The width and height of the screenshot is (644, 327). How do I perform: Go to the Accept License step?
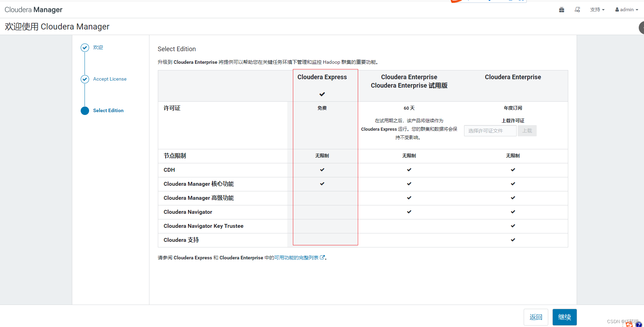coord(110,79)
